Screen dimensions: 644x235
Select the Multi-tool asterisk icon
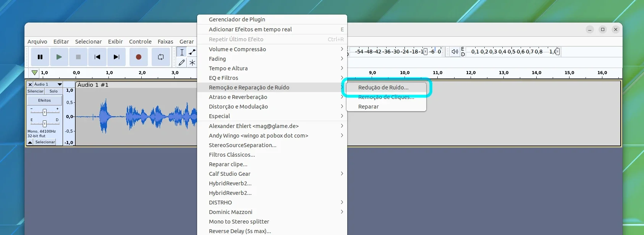pos(192,62)
